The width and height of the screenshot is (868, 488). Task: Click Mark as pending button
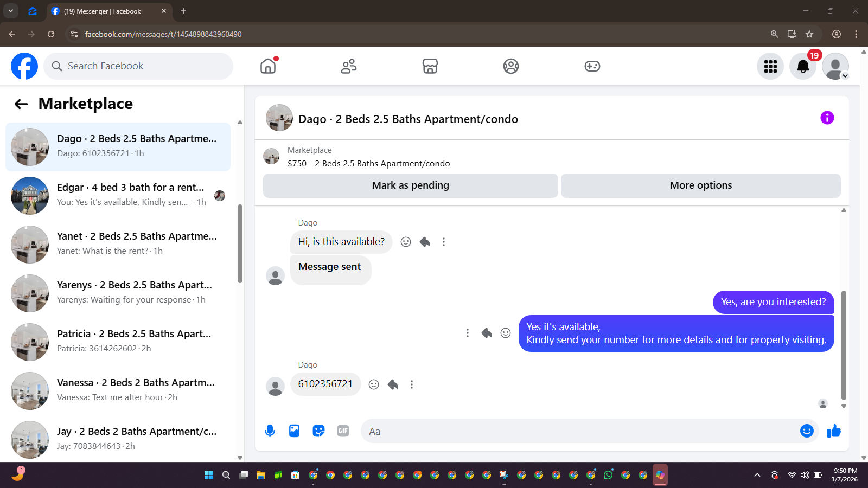point(411,185)
